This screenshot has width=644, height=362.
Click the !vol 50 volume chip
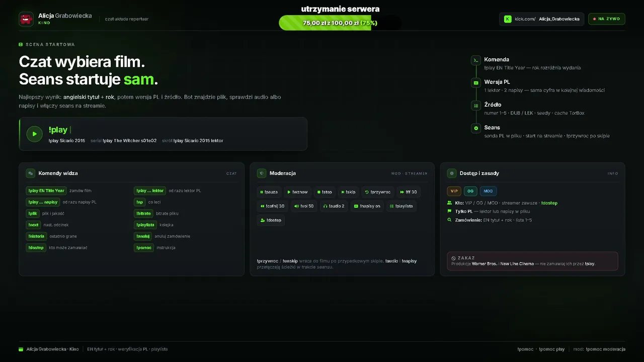pos(304,206)
